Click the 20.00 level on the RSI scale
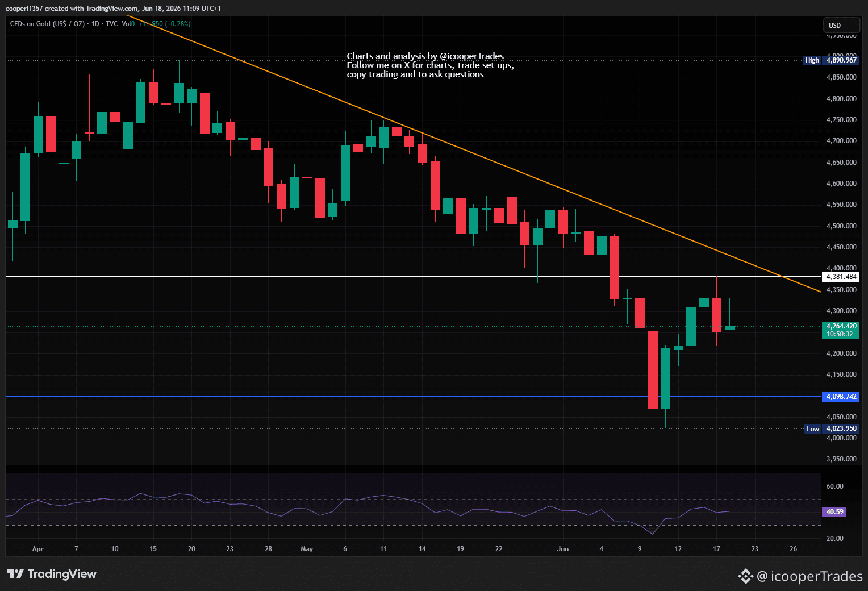Image resolution: width=868 pixels, height=591 pixels. pyautogui.click(x=834, y=539)
